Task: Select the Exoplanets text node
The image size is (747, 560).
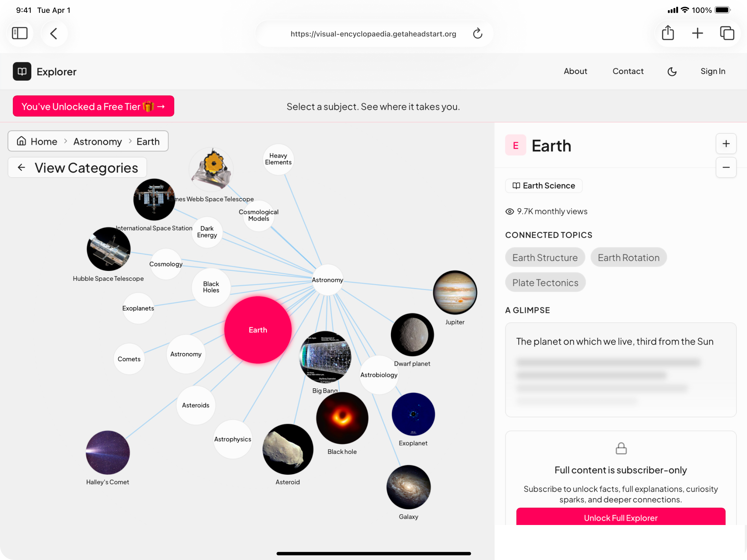Action: tap(138, 308)
